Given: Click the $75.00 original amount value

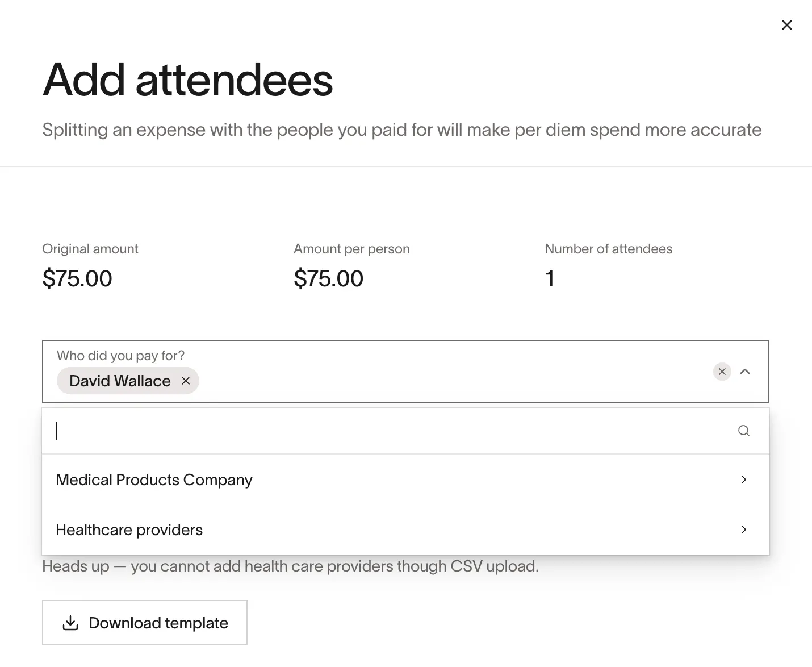Looking at the screenshot, I should click(77, 278).
